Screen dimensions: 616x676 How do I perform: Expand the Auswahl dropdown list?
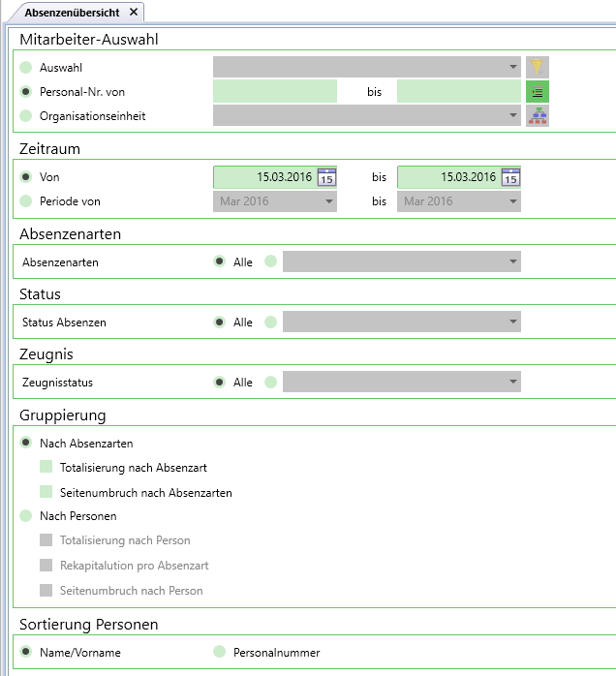[x=367, y=67]
